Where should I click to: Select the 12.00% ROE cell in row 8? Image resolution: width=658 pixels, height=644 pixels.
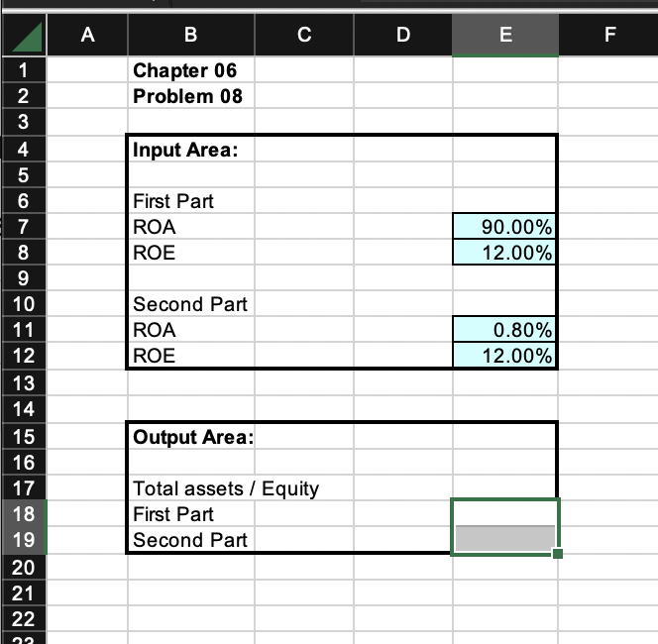(504, 253)
